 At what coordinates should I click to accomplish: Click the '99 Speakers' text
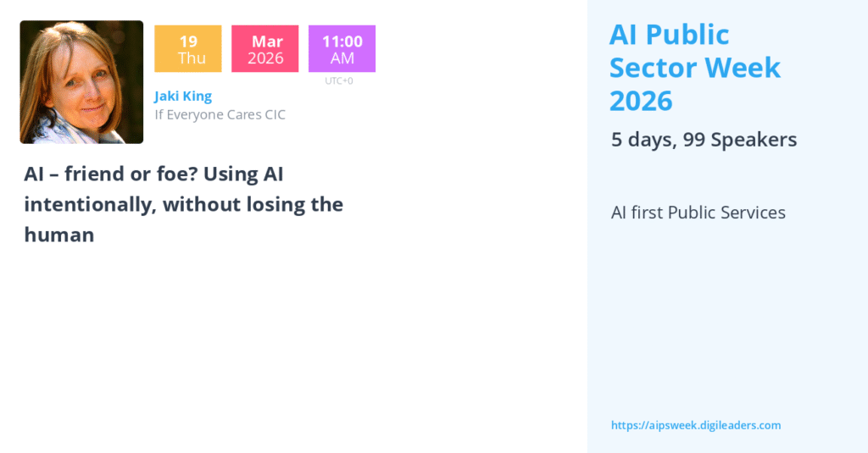click(x=740, y=140)
